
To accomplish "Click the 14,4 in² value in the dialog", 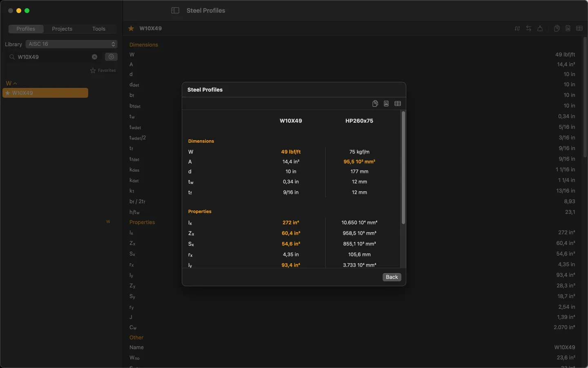I will pos(291,162).
